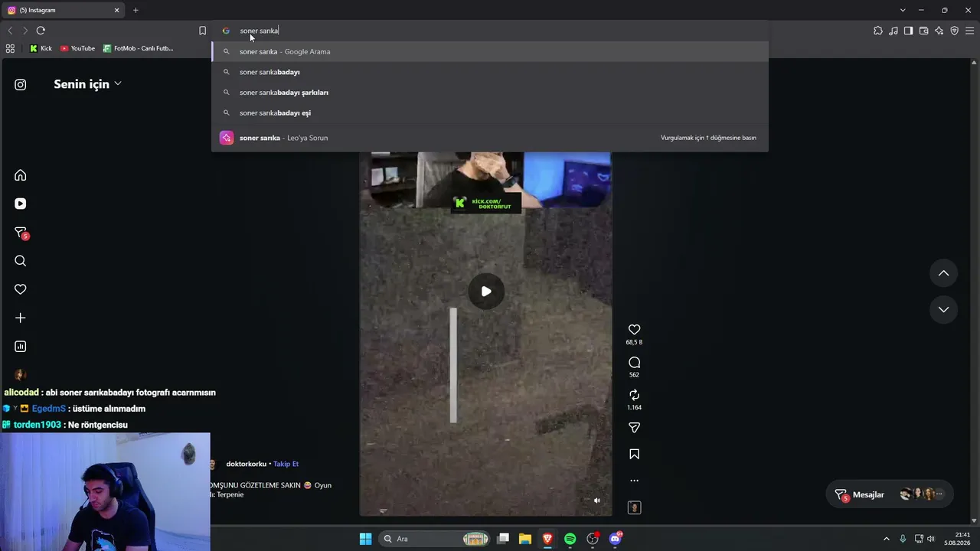Go to the next reel

tap(943, 309)
